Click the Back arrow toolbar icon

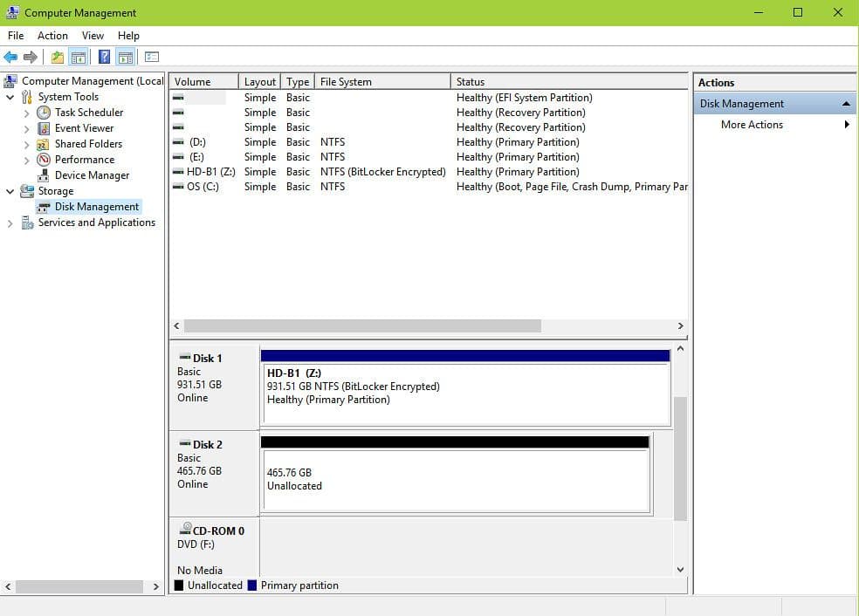coord(10,57)
